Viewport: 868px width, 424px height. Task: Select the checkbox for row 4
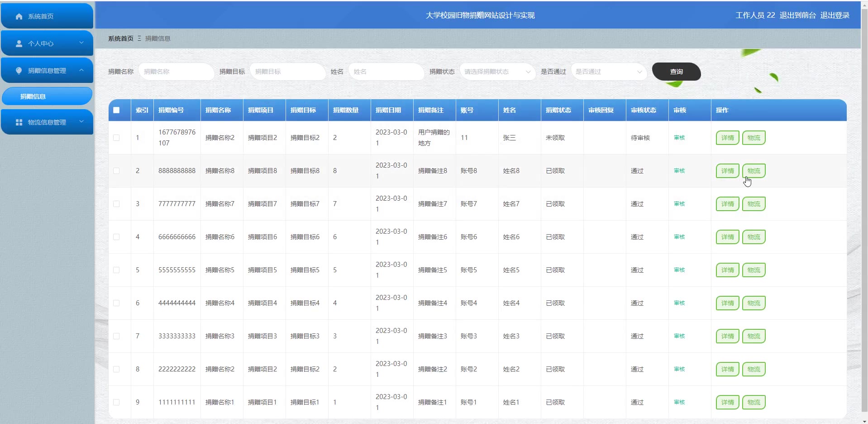(x=116, y=237)
